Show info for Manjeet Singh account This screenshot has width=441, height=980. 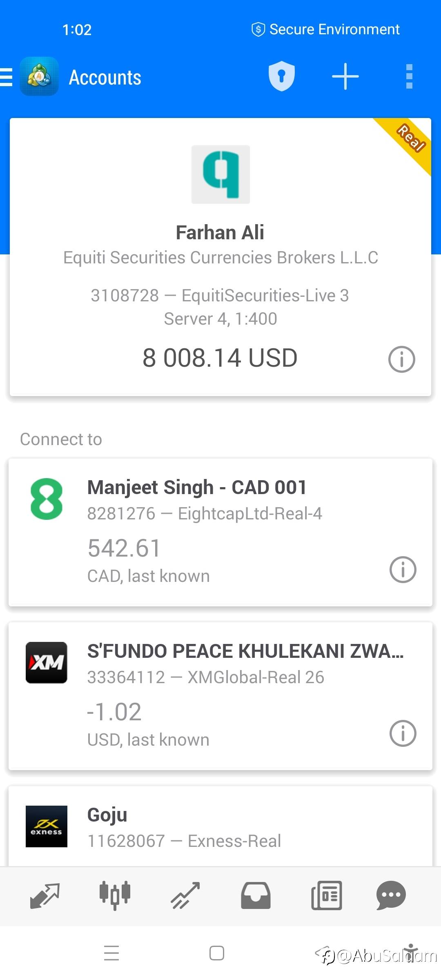tap(403, 569)
